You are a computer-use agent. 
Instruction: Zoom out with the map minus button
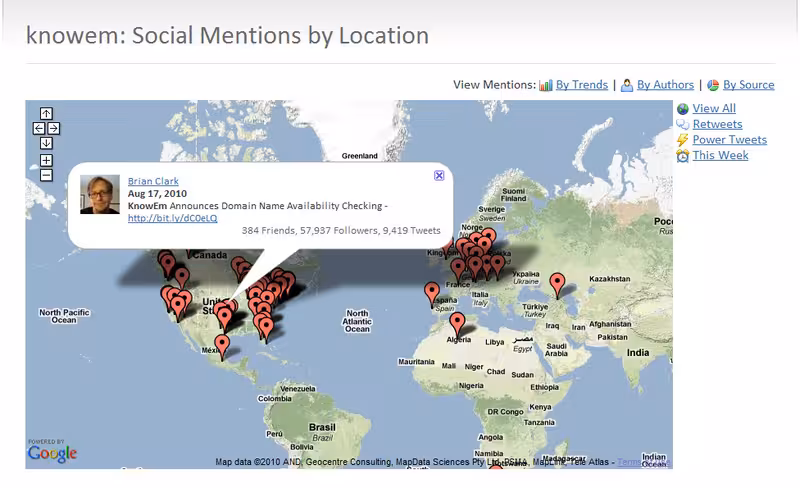click(x=46, y=175)
